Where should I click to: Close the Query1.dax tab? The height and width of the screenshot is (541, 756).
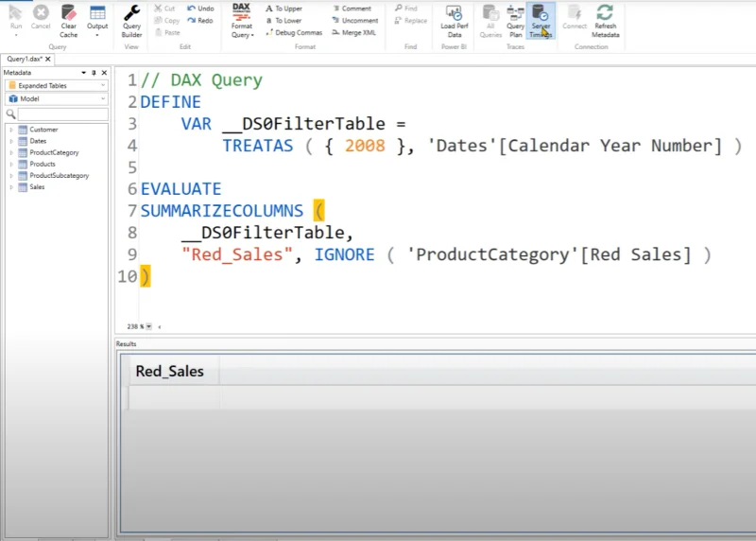coord(48,59)
